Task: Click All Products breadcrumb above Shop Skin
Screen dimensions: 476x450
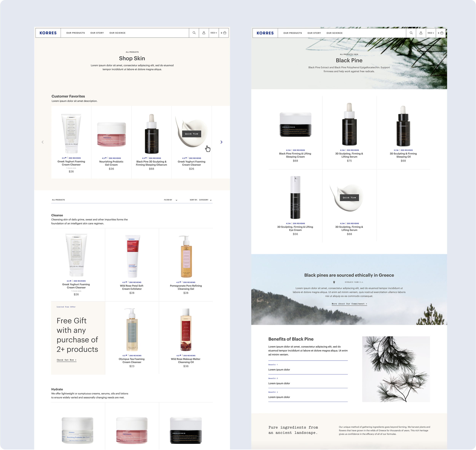Action: [132, 52]
